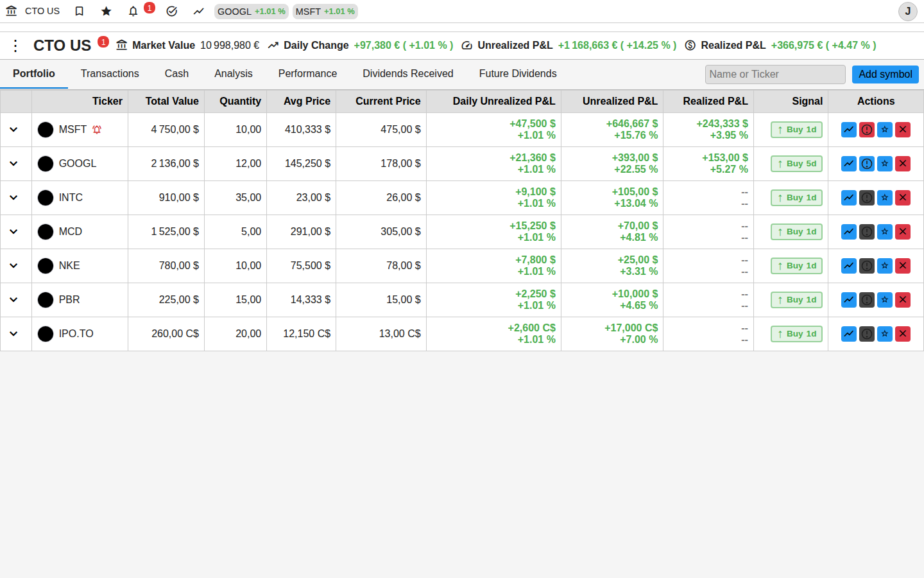Screen dimensions: 924x578
Task: Click the GOOGL +1.01 % chip
Action: [x=252, y=12]
